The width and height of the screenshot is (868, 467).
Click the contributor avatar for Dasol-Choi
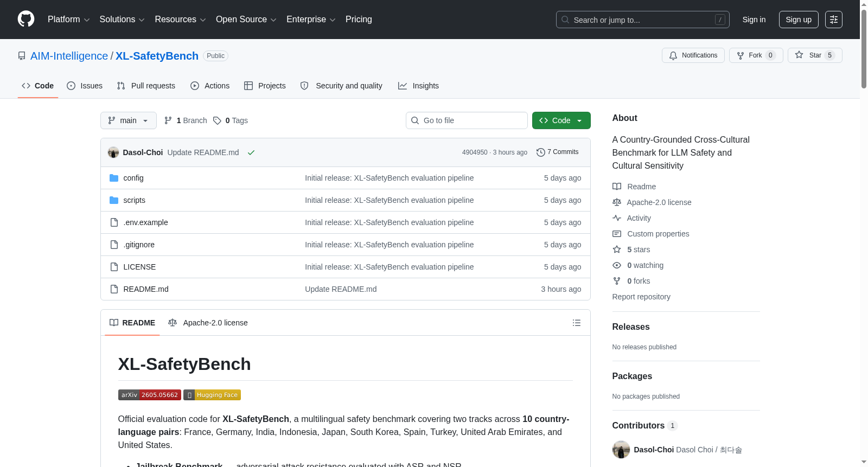(x=621, y=450)
